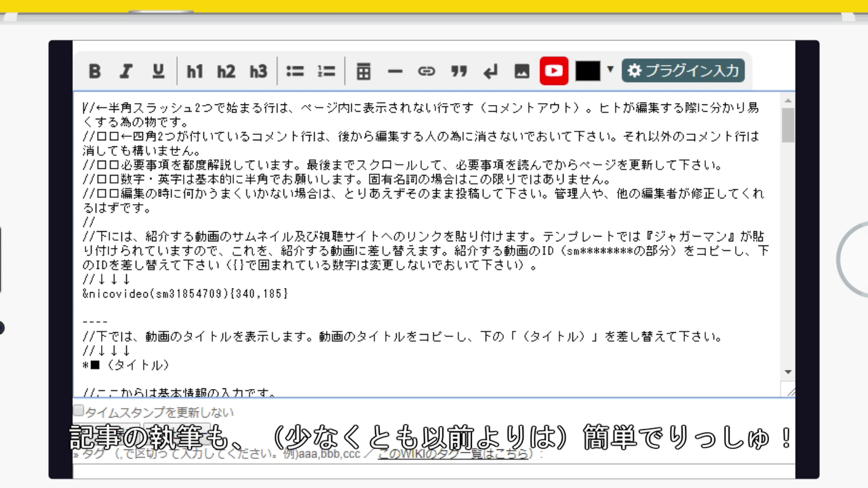Insert a numbered list
The width and height of the screenshot is (868, 488).
pyautogui.click(x=326, y=70)
